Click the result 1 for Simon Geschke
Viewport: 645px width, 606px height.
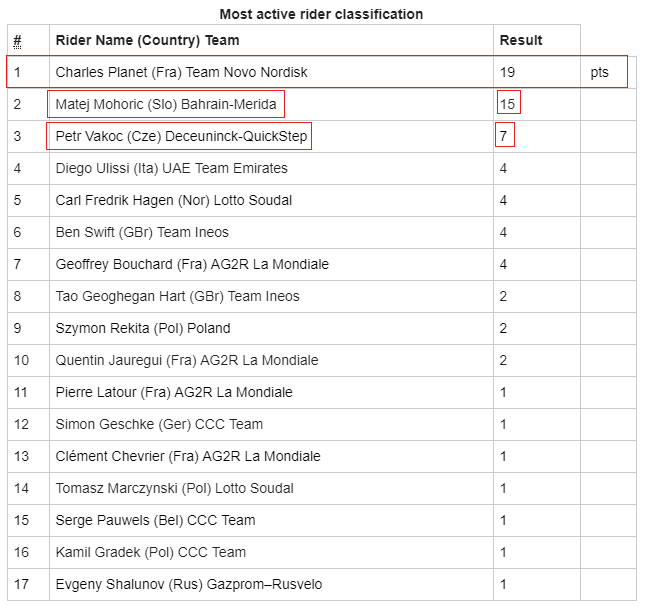click(503, 424)
